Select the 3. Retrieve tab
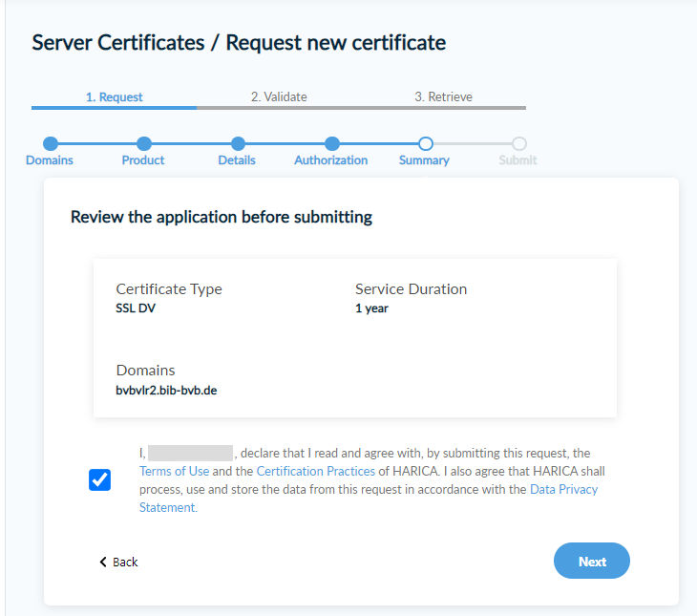 click(x=443, y=97)
